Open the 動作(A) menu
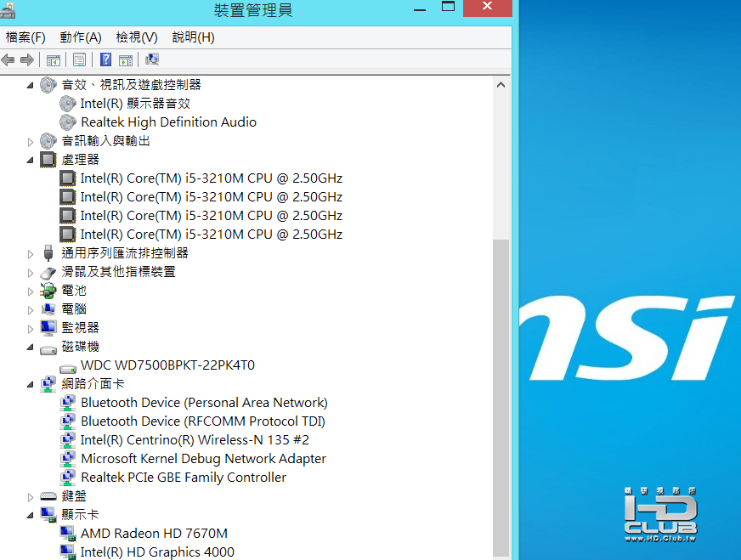Viewport: 741px width, 560px height. (81, 37)
